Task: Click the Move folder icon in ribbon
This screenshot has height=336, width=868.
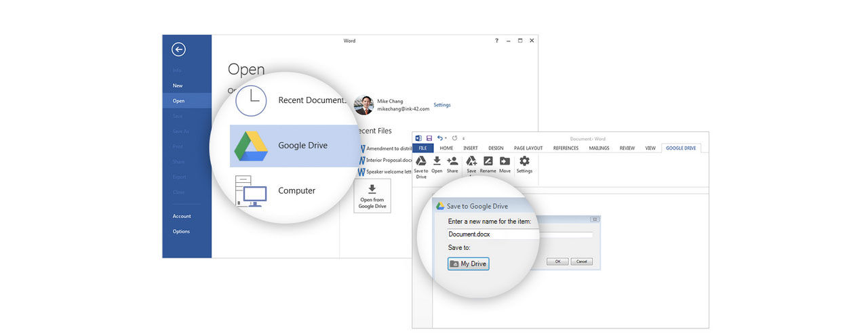Action: click(505, 161)
